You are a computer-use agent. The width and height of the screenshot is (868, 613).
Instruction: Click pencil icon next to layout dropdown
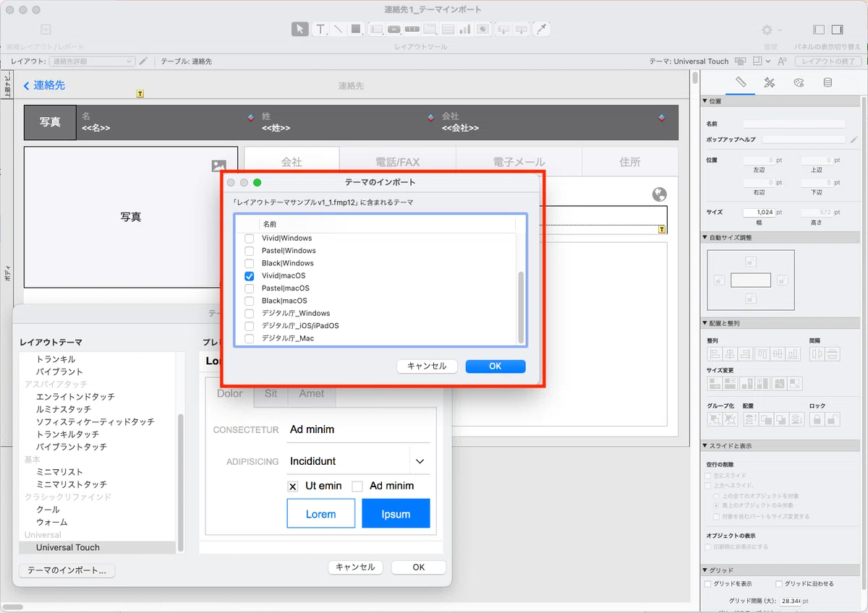click(x=143, y=61)
